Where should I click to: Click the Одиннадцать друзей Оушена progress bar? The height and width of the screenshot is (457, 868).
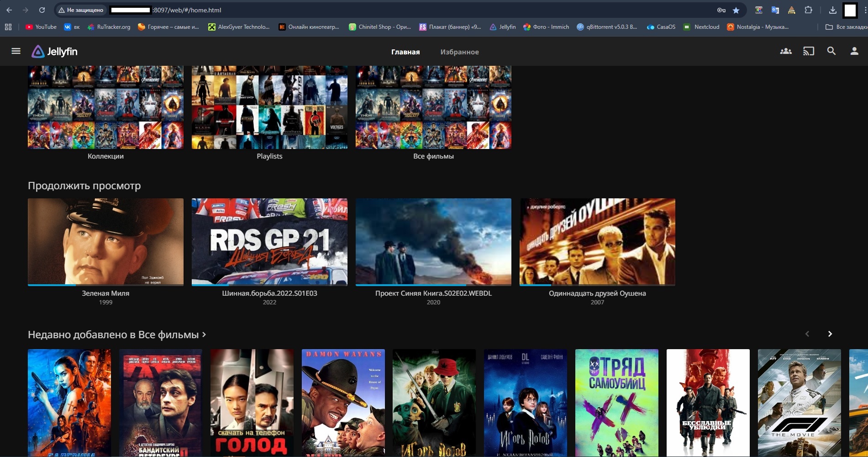[597, 285]
